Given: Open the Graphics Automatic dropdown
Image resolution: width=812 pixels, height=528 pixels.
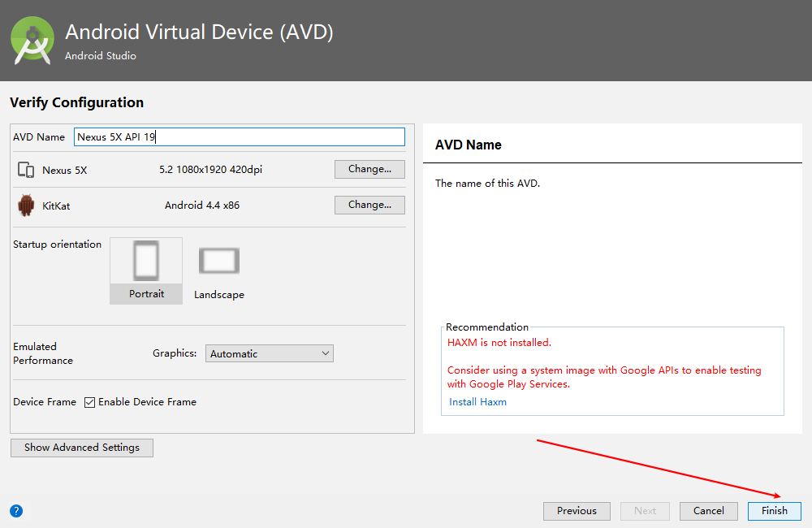Looking at the screenshot, I should [270, 353].
